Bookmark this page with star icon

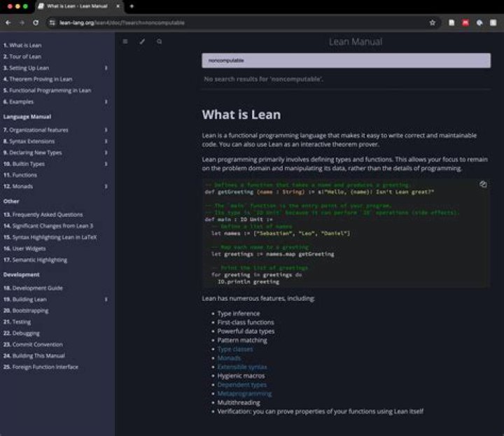point(433,22)
